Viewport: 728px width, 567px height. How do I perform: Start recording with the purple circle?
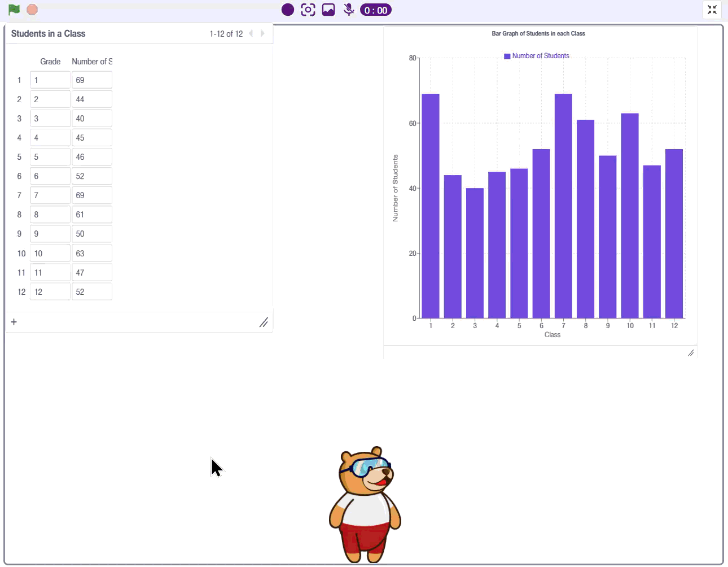288,10
